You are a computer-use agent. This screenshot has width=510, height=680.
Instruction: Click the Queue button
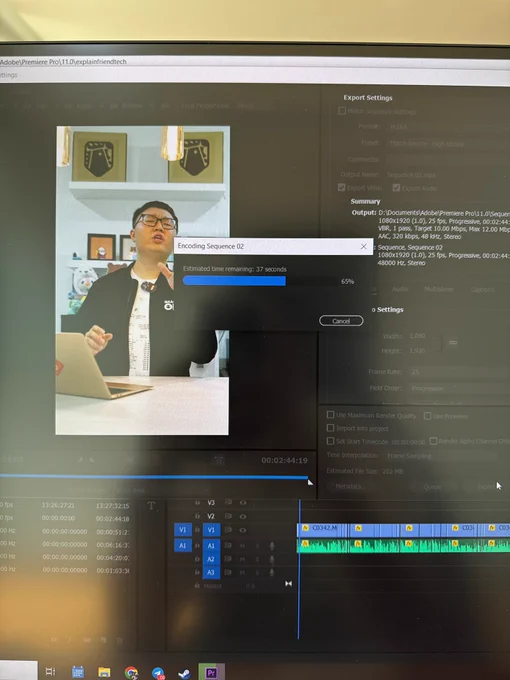tap(432, 487)
